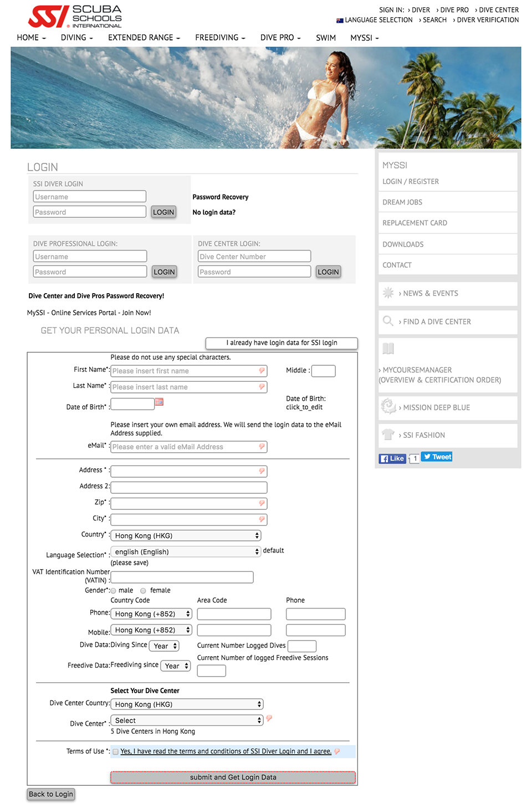Select the female gender radio button

coord(143,591)
